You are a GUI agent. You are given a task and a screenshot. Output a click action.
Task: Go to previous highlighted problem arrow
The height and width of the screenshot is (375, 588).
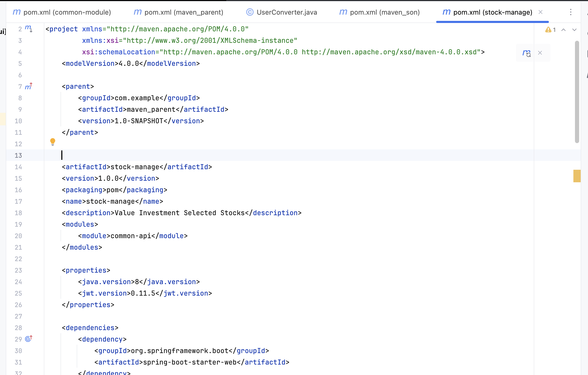(563, 30)
